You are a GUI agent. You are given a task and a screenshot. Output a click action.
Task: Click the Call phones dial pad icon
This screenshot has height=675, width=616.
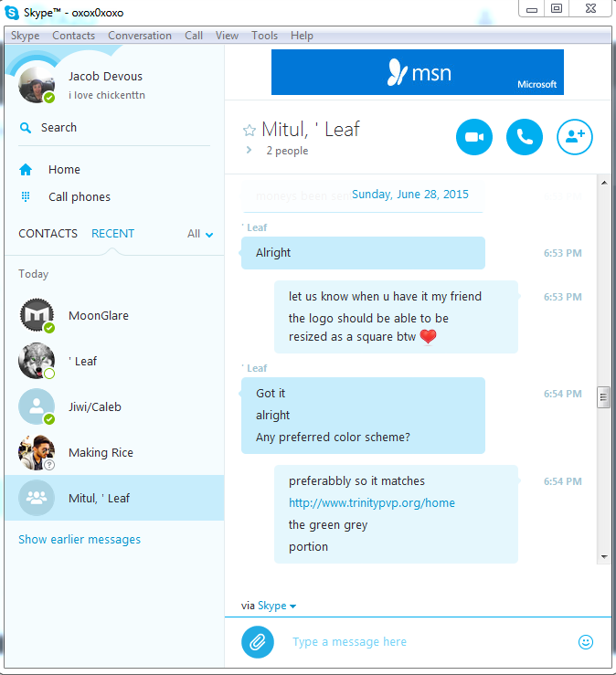pos(26,196)
